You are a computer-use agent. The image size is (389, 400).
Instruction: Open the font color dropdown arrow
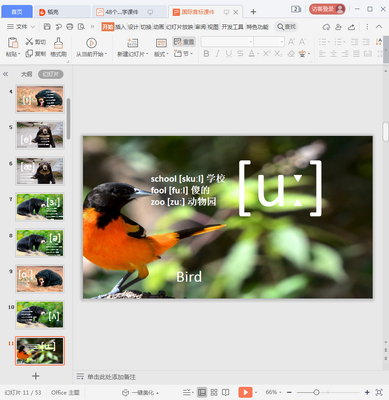tap(258, 54)
